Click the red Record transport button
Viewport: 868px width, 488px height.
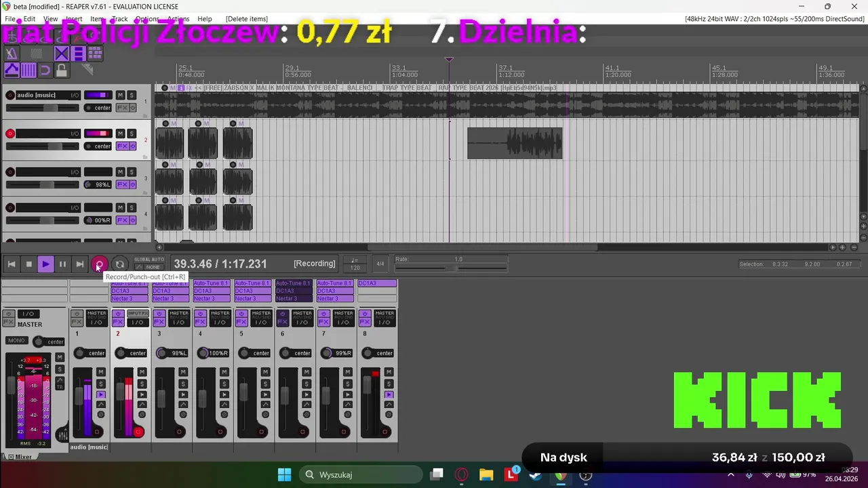pos(99,264)
